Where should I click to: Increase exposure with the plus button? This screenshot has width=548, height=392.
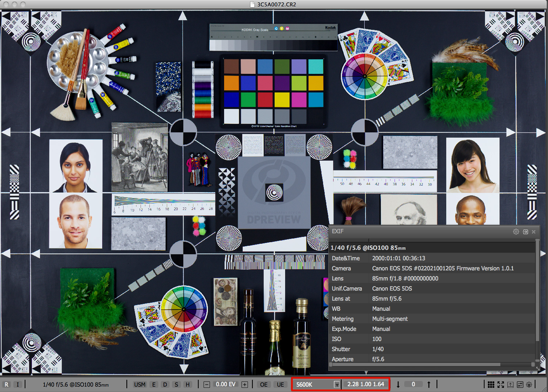coord(245,384)
